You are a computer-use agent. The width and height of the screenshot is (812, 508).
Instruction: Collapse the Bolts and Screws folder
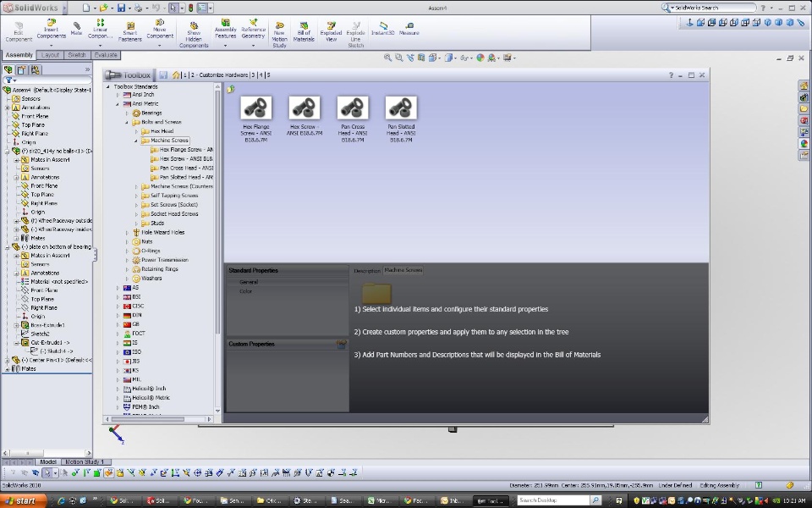pos(127,122)
